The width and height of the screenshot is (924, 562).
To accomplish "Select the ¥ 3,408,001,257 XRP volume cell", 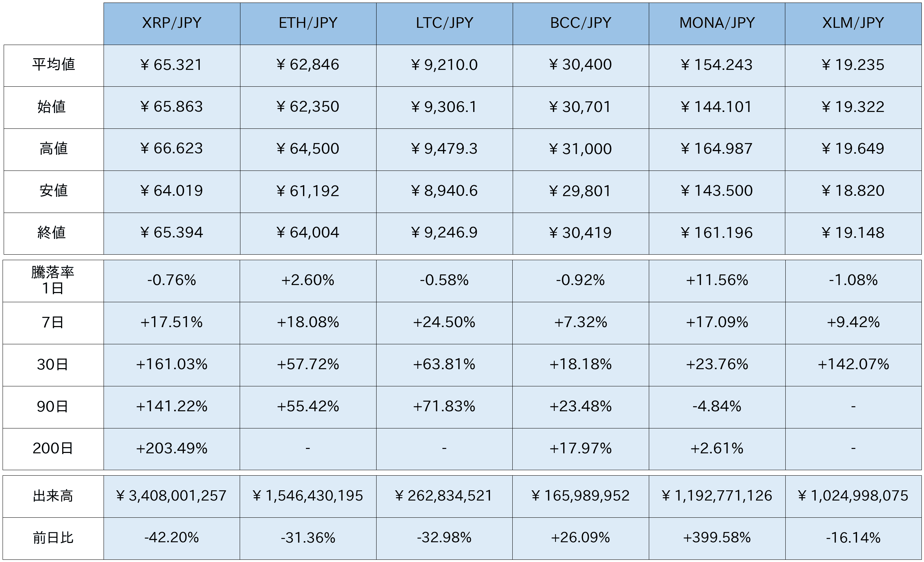I will 172,496.
